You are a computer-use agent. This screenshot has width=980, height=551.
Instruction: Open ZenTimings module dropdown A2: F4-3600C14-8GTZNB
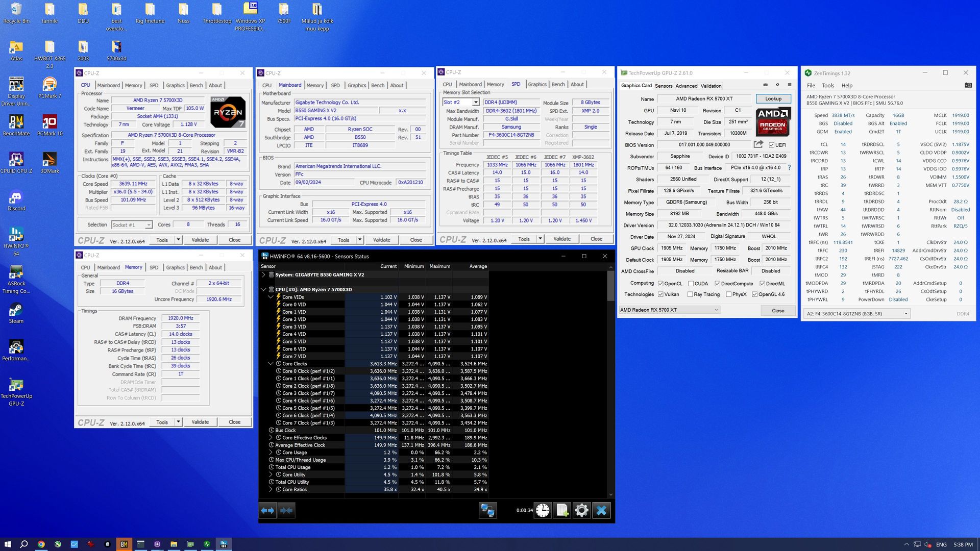point(857,314)
